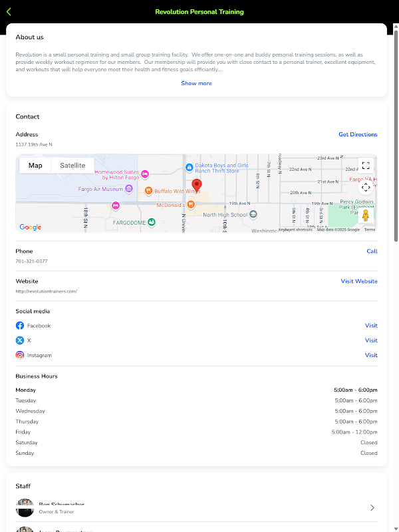
Task: Open Google Maps Terms link
Action: 370,229
